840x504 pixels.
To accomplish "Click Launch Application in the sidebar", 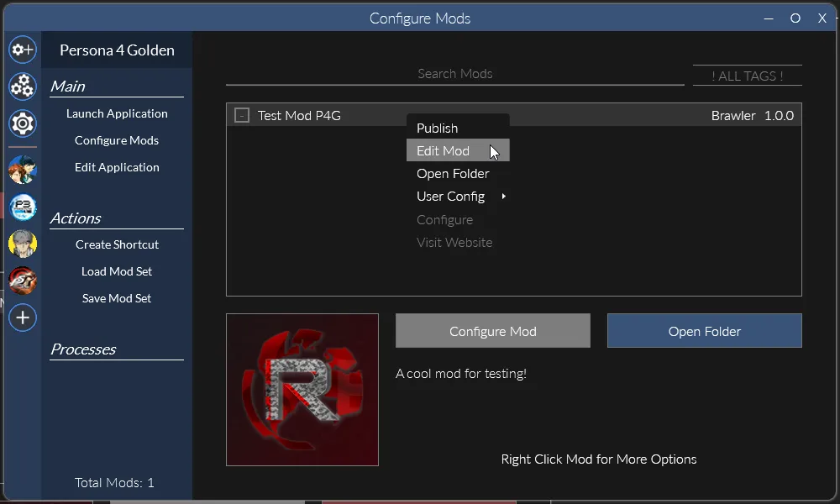I will [117, 113].
